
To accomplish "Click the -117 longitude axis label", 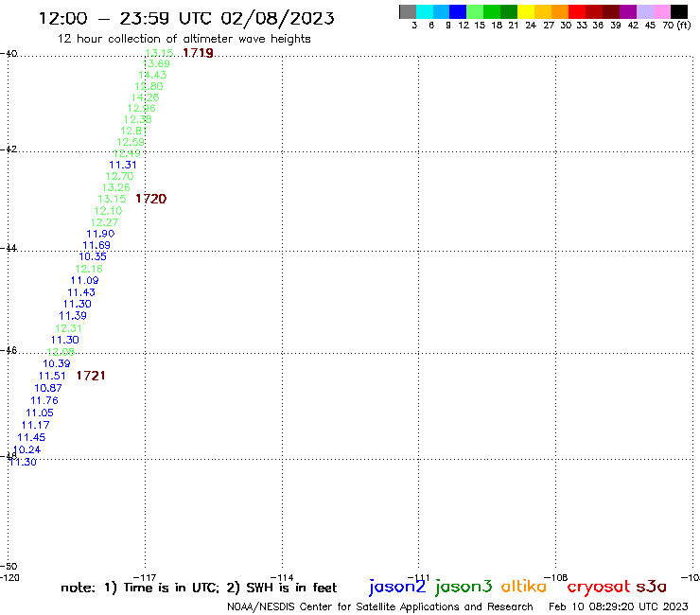I will (x=145, y=577).
